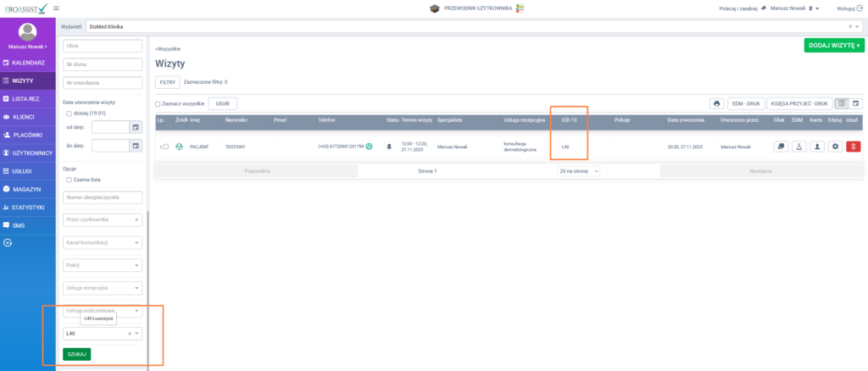Open patient card icon in visit row

817,147
